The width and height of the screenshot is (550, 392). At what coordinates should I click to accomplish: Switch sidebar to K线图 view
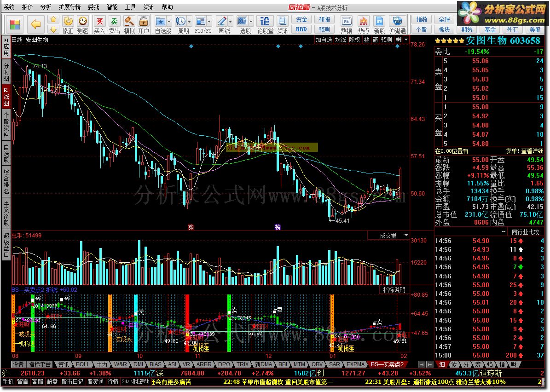pos(6,97)
